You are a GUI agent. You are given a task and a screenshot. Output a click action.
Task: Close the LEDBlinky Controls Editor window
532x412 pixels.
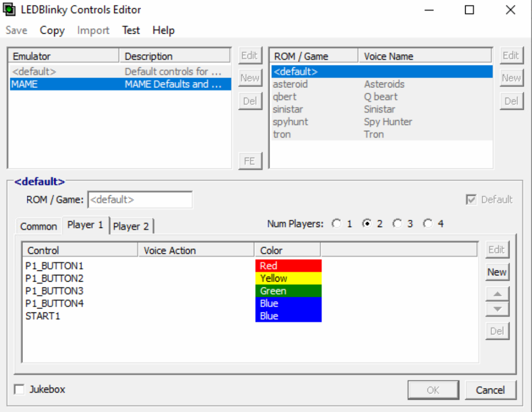511,10
